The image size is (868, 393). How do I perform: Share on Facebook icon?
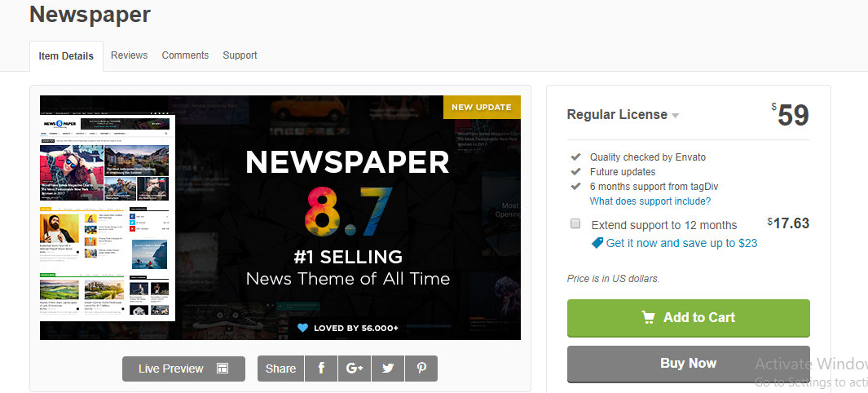click(x=321, y=369)
